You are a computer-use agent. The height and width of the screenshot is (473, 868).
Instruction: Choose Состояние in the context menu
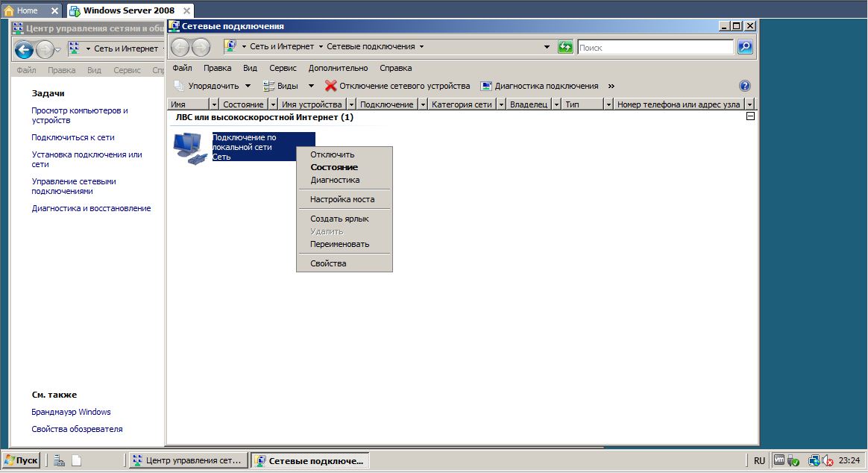tap(345, 167)
